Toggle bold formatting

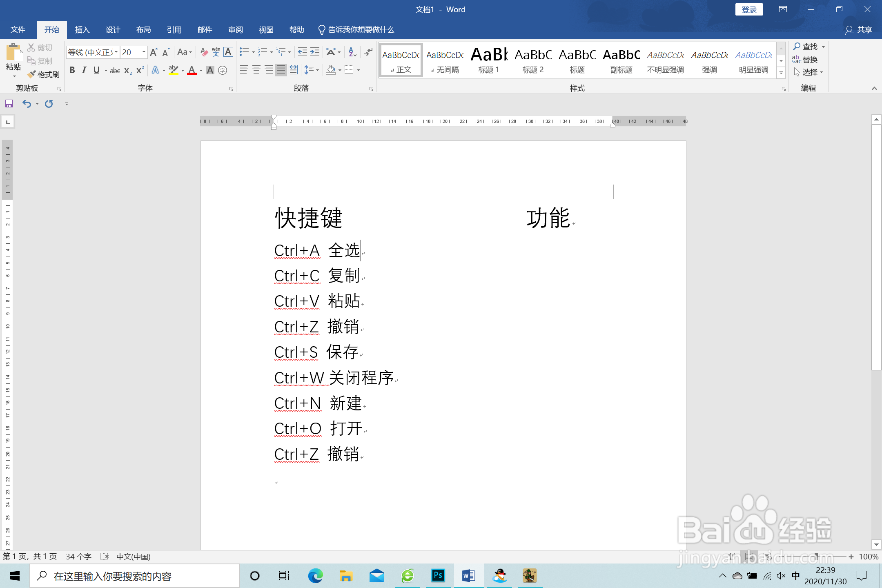point(72,70)
